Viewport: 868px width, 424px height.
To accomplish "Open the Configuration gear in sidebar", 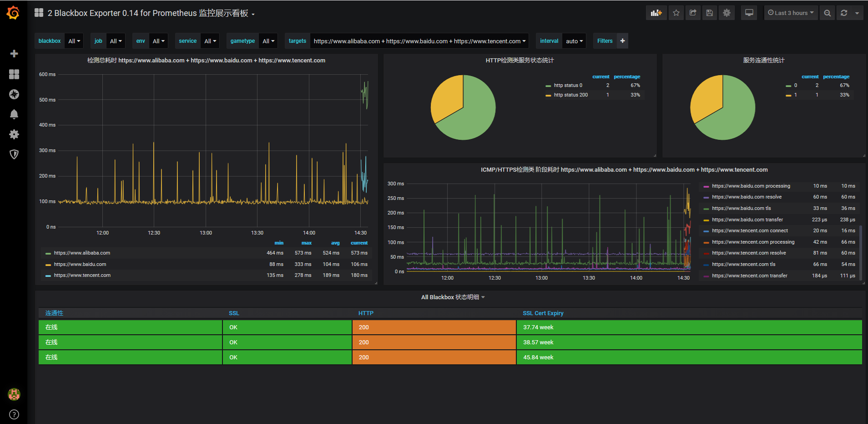I will (14, 134).
